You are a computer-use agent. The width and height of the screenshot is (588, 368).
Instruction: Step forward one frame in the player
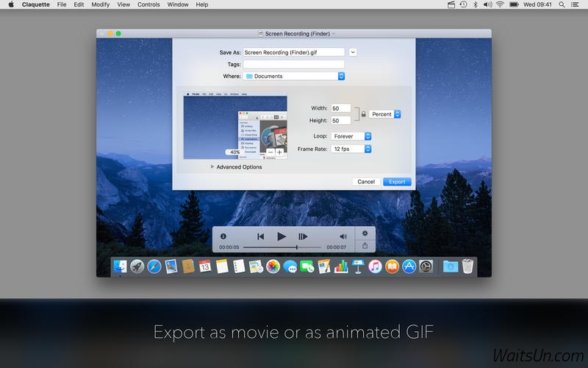coord(303,236)
